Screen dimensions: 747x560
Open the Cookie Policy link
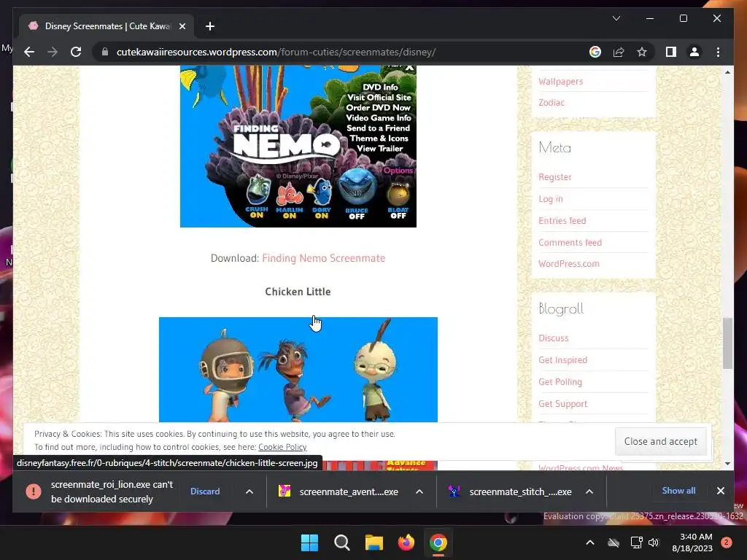(x=282, y=447)
